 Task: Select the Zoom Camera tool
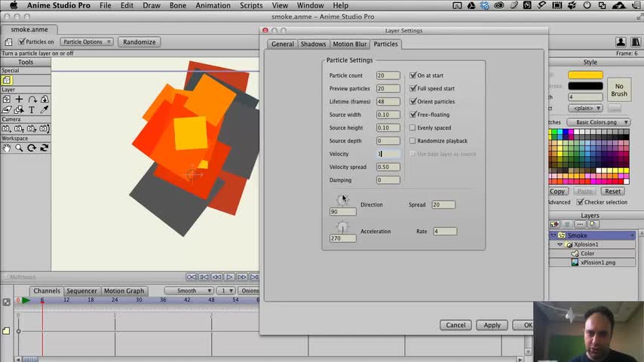coord(19,129)
